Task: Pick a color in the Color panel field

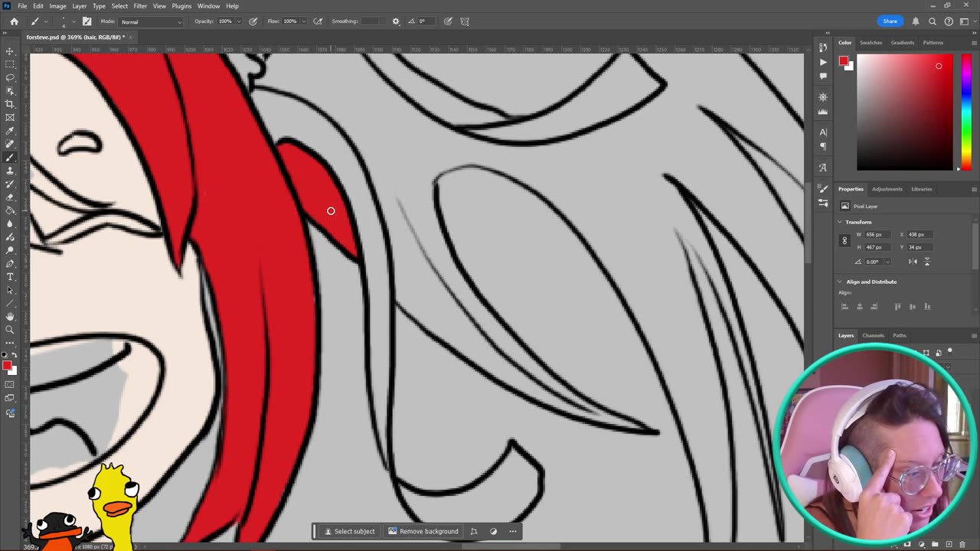Action: pyautogui.click(x=904, y=112)
